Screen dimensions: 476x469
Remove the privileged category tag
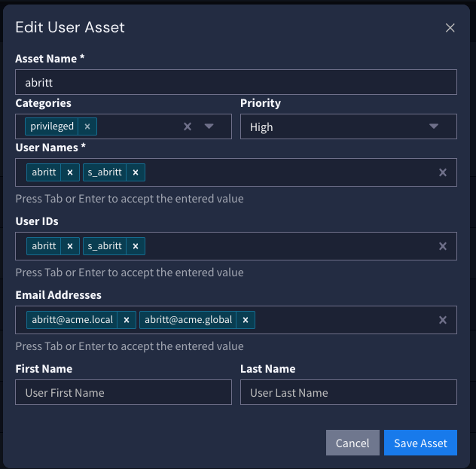click(x=87, y=126)
